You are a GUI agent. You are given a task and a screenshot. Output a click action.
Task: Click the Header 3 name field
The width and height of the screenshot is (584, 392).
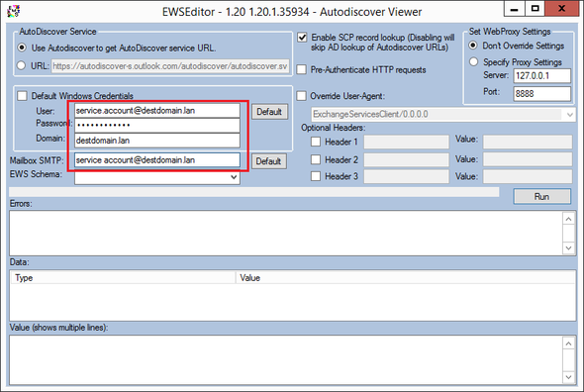click(x=407, y=176)
